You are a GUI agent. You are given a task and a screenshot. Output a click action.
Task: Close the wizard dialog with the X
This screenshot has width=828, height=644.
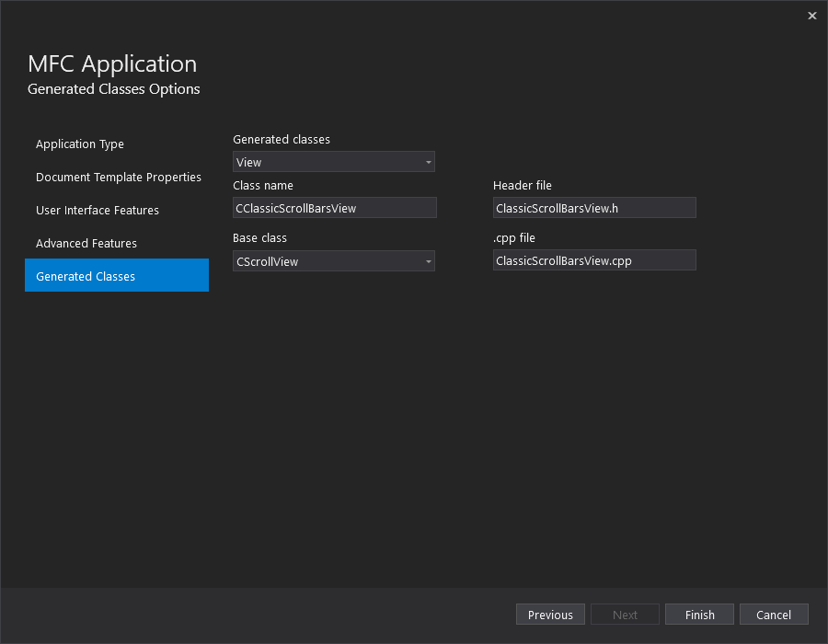click(x=812, y=16)
